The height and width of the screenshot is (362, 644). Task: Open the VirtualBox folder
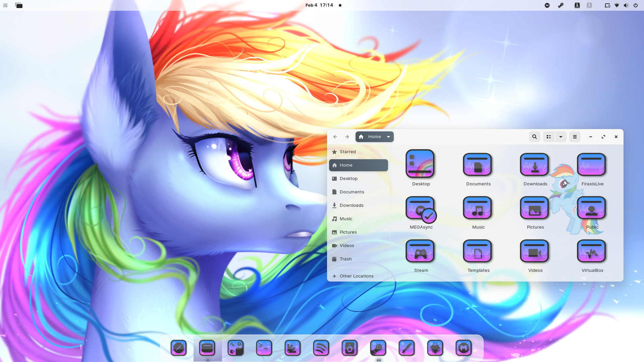coord(592,251)
